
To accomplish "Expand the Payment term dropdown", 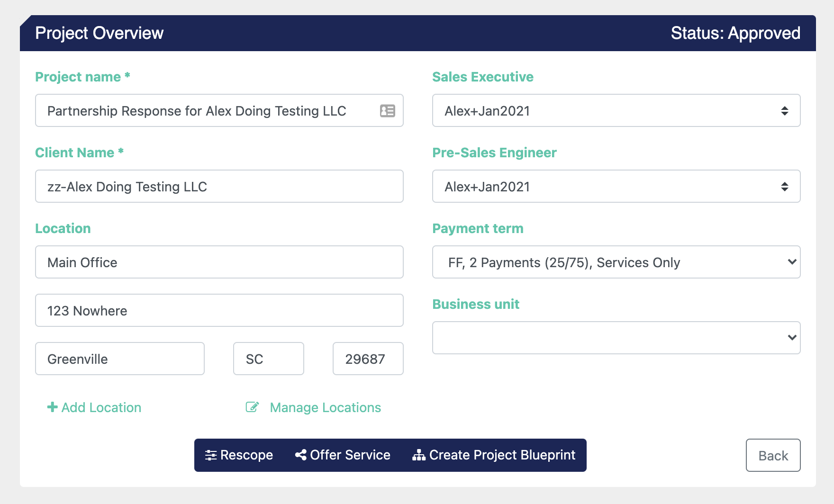I will [616, 262].
